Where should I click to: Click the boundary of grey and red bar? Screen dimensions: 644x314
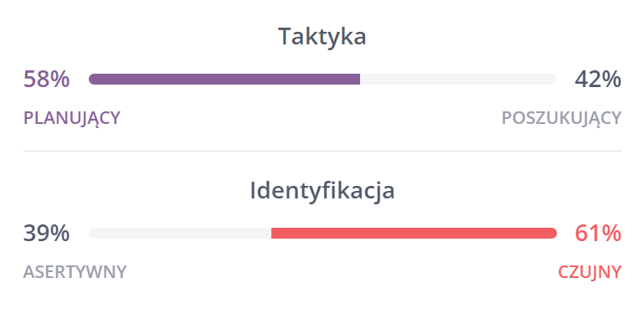pyautogui.click(x=271, y=233)
